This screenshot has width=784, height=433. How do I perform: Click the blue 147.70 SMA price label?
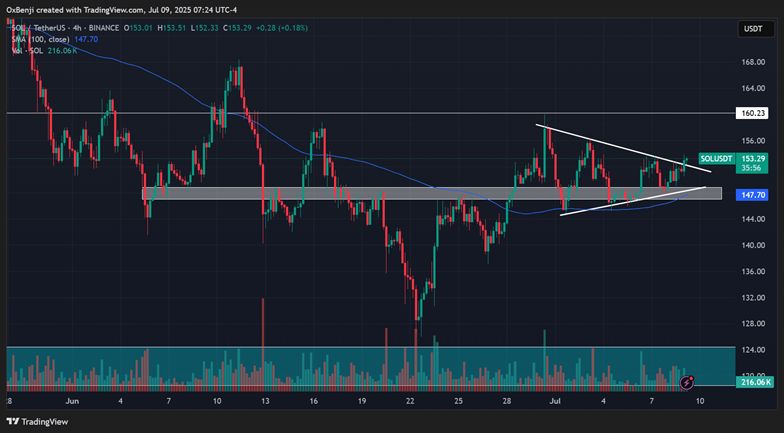pos(752,196)
